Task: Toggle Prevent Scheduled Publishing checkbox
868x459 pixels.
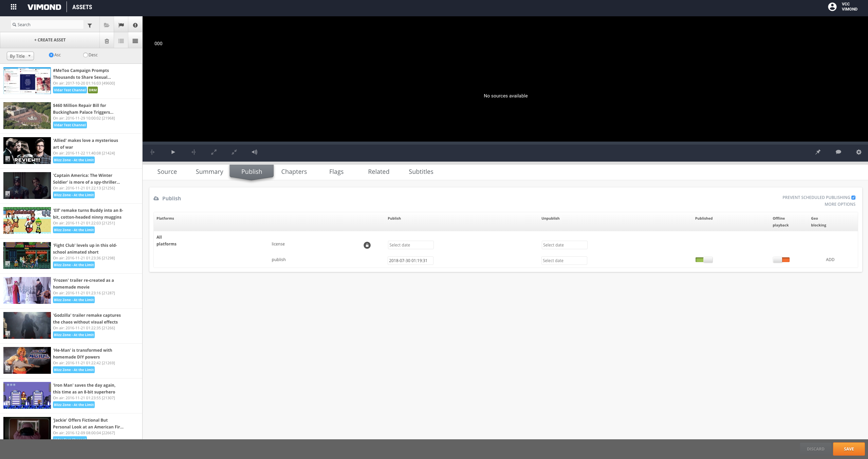Action: pos(853,198)
